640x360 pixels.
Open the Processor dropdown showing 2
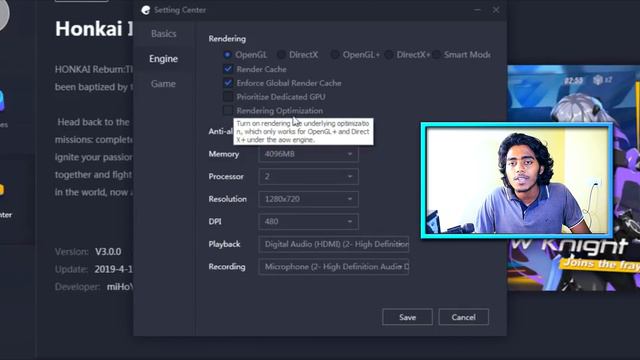click(x=309, y=176)
